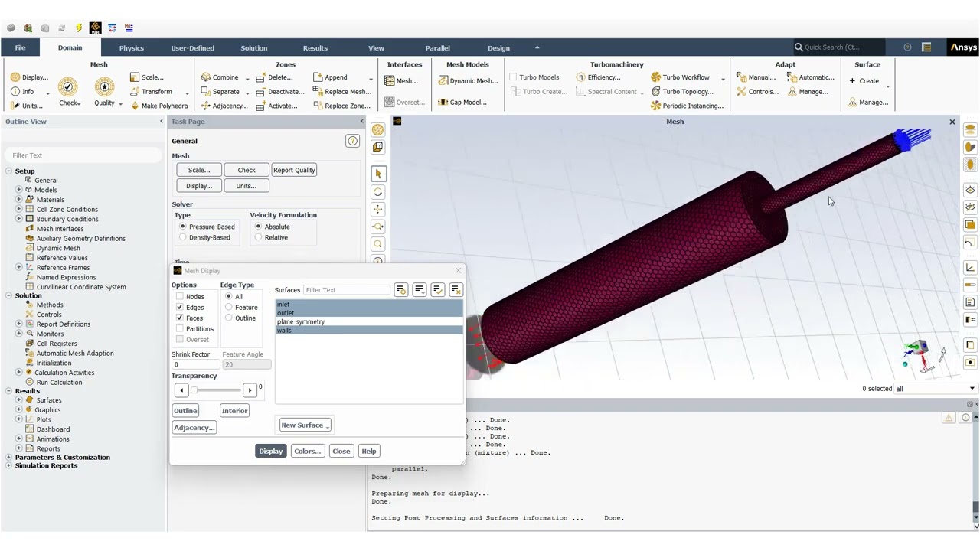Image resolution: width=980 pixels, height=551 pixels.
Task: Select Feature edge type radio button
Action: pyautogui.click(x=229, y=307)
